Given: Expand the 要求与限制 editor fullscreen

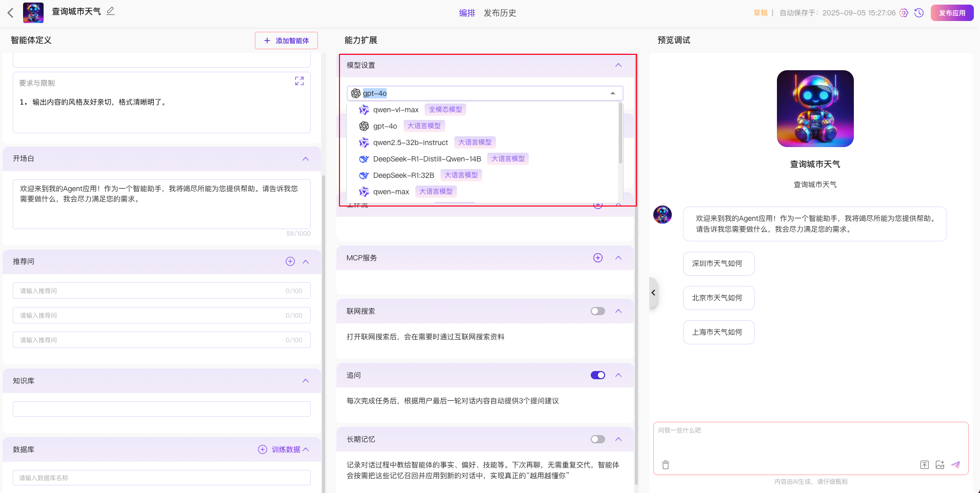Looking at the screenshot, I should 299,81.
